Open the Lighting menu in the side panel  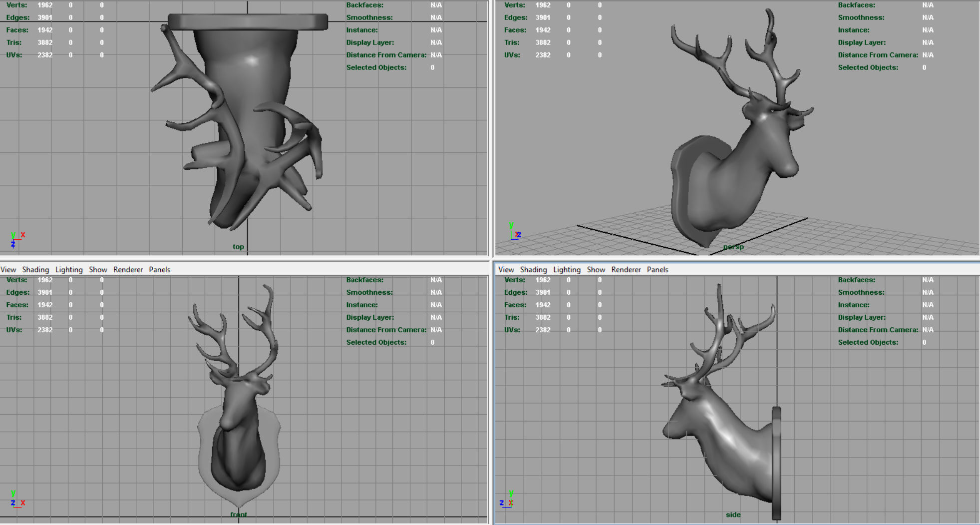coord(567,270)
